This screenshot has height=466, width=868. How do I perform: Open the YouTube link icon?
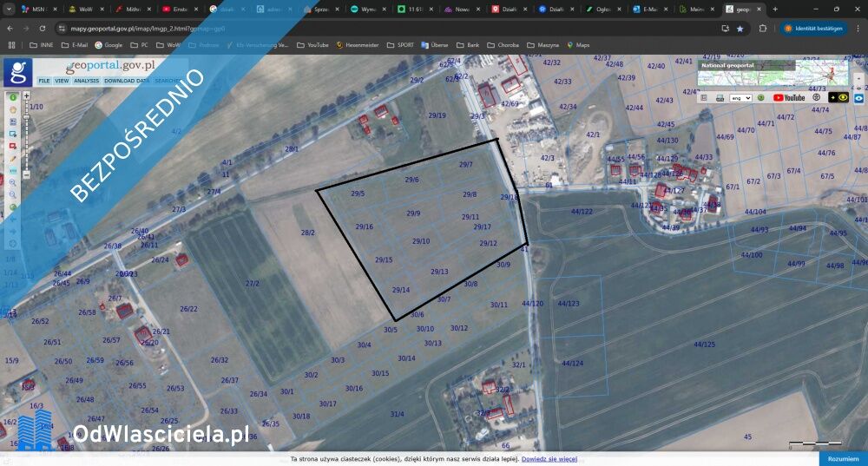789,98
